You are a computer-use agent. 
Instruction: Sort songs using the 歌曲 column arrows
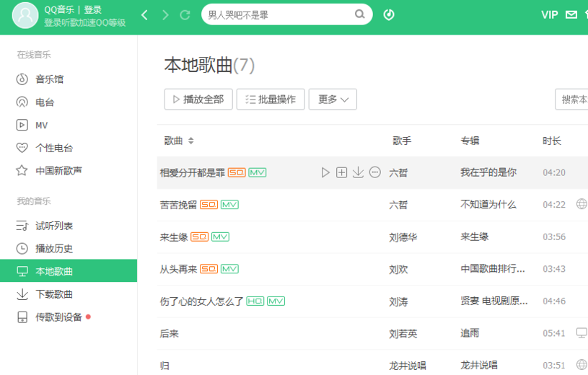click(190, 141)
